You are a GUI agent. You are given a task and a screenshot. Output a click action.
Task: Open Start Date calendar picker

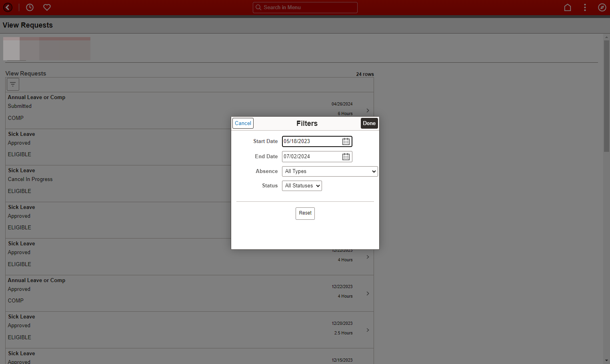(346, 141)
